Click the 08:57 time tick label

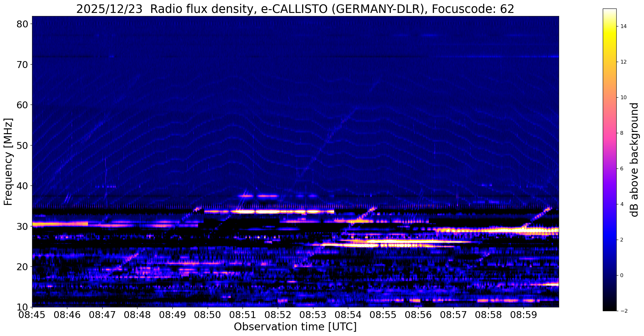pos(453,315)
